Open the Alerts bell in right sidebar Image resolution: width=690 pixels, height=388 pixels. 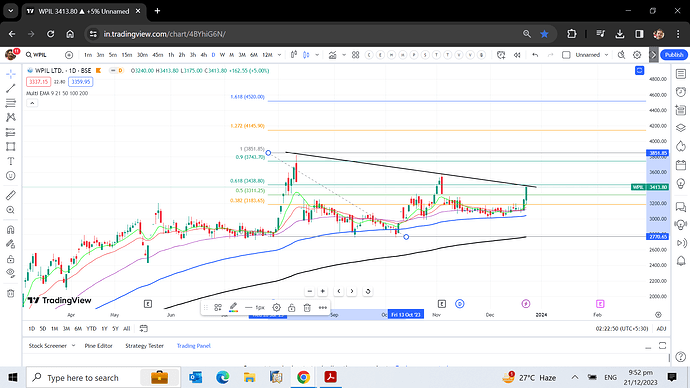coord(681,261)
